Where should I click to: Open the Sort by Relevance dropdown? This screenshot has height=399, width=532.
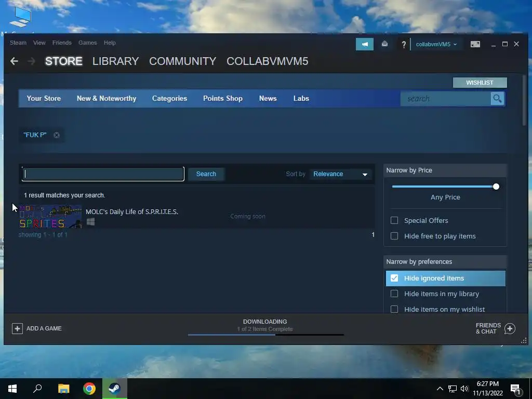click(341, 174)
